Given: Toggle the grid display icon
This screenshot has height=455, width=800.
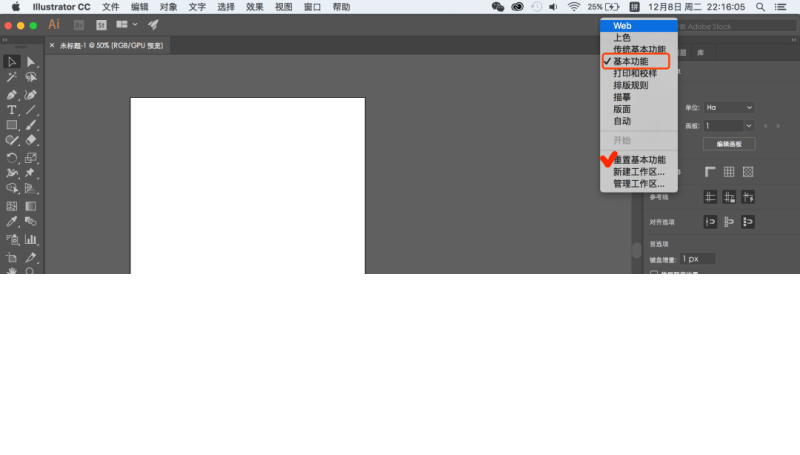Looking at the screenshot, I should (729, 171).
